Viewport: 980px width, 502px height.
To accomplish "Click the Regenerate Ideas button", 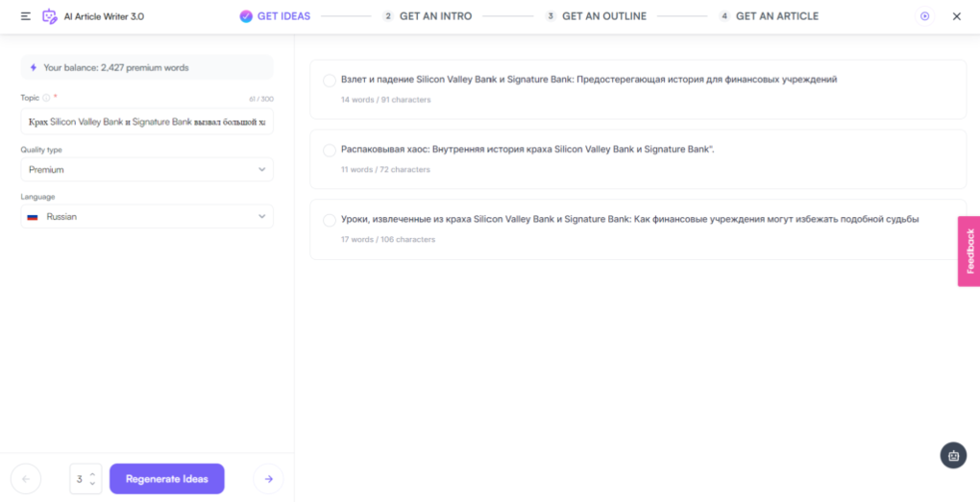I will (166, 479).
